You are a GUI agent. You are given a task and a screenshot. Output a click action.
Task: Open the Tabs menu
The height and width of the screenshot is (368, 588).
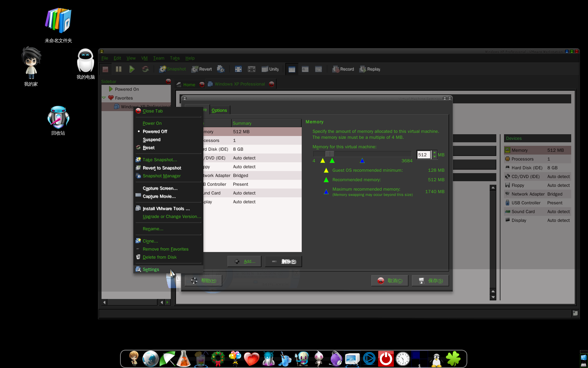(x=175, y=58)
